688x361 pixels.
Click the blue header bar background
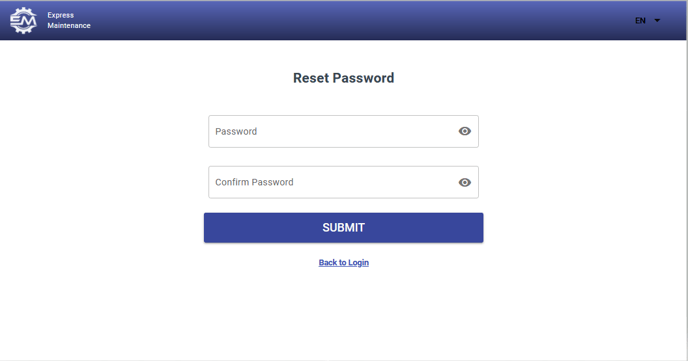point(351,20)
